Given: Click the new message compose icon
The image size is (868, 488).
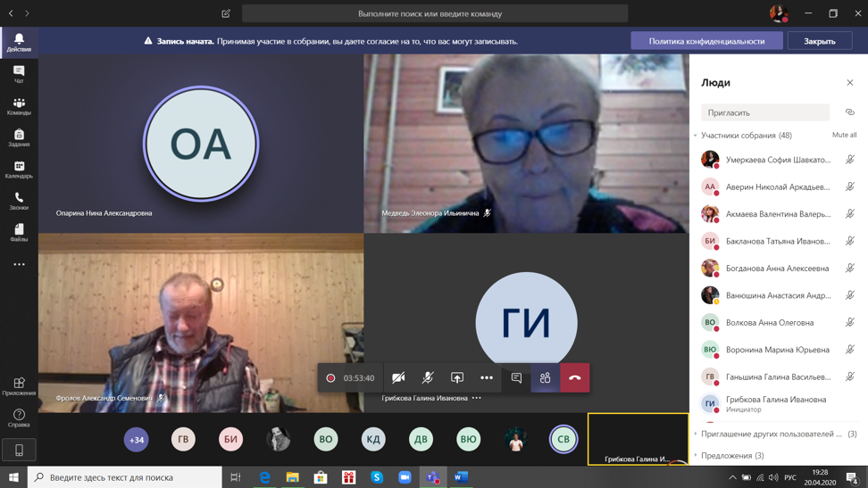Looking at the screenshot, I should click(226, 13).
